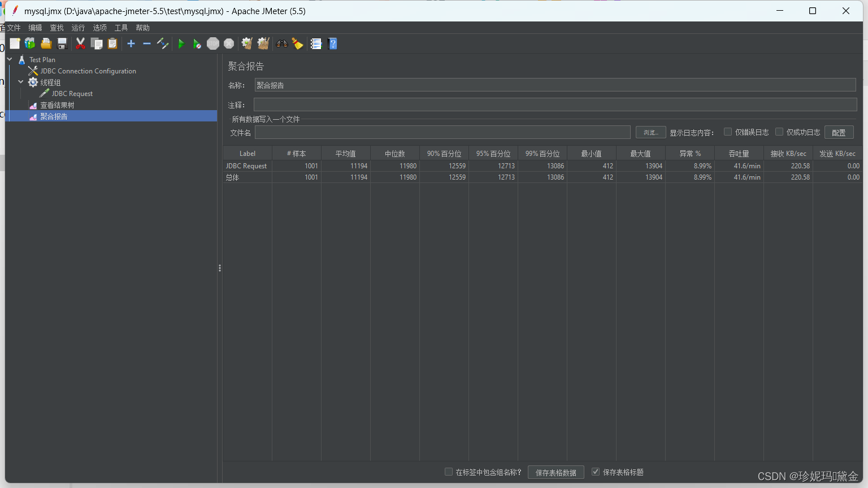Viewport: 868px width, 488px height.
Task: Click the Label column header
Action: point(248,154)
